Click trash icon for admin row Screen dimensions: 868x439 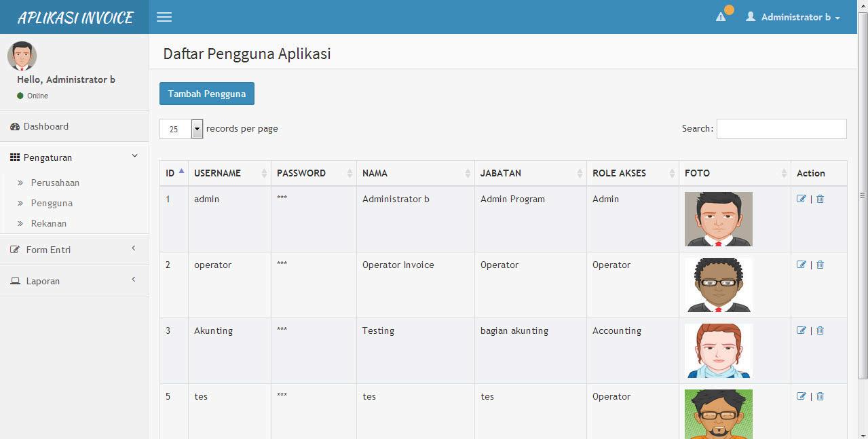(x=820, y=199)
